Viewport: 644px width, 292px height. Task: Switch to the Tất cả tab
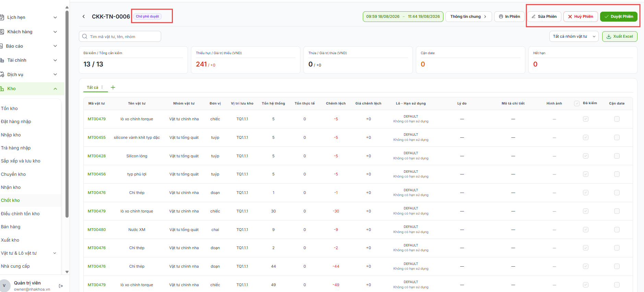click(x=92, y=87)
